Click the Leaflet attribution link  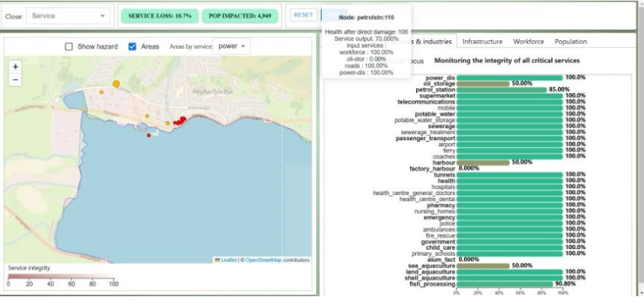(229, 260)
